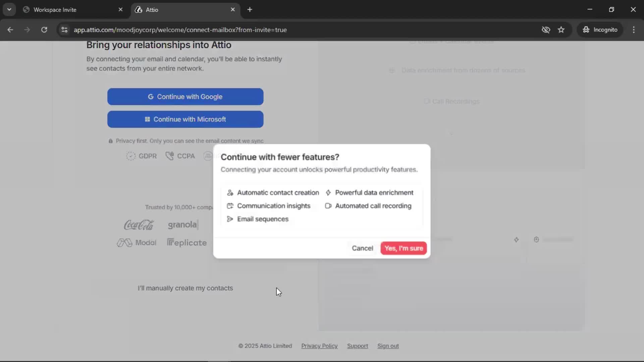Click the Communication insights calendar icon

click(230, 206)
